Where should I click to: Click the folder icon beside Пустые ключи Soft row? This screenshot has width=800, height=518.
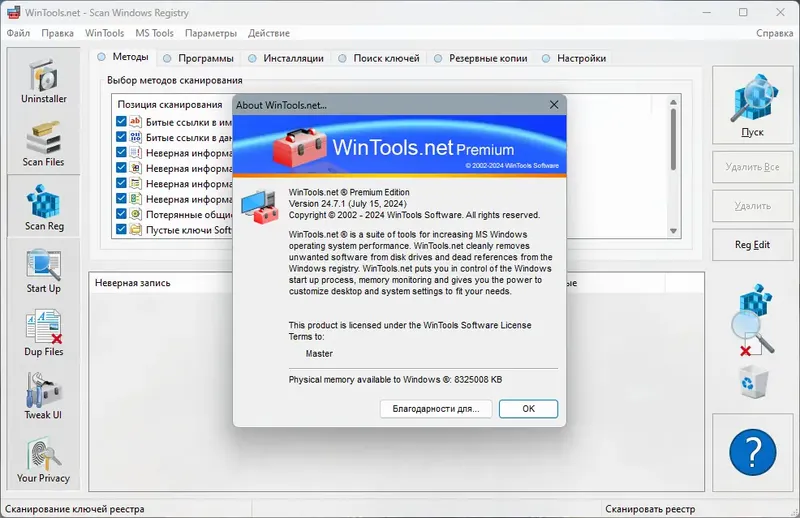[135, 229]
